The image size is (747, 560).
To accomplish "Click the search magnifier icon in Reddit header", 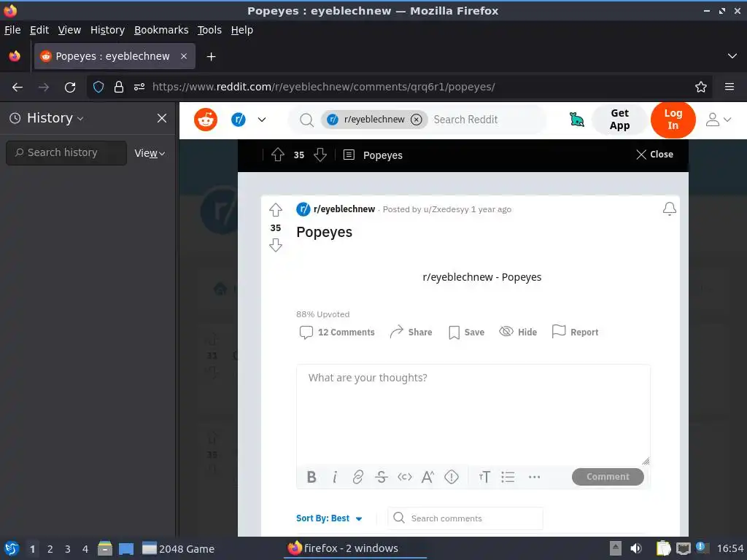I will tap(306, 120).
